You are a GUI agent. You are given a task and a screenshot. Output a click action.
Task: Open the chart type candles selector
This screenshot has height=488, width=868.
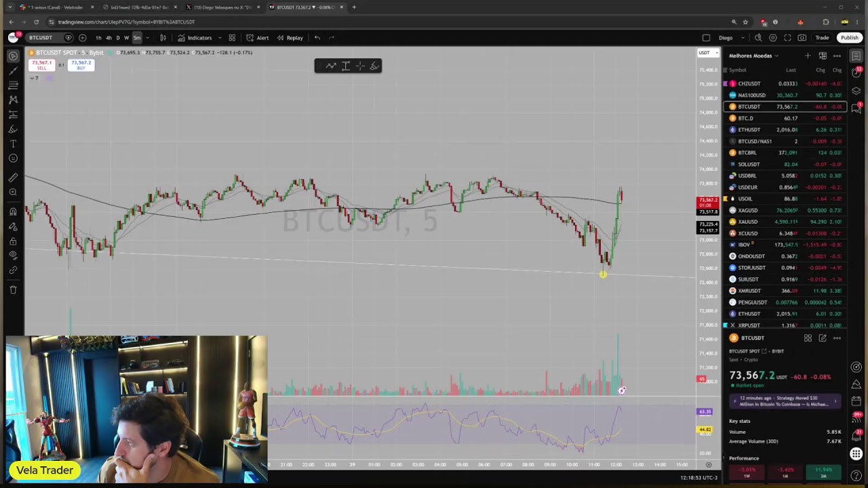coord(163,38)
